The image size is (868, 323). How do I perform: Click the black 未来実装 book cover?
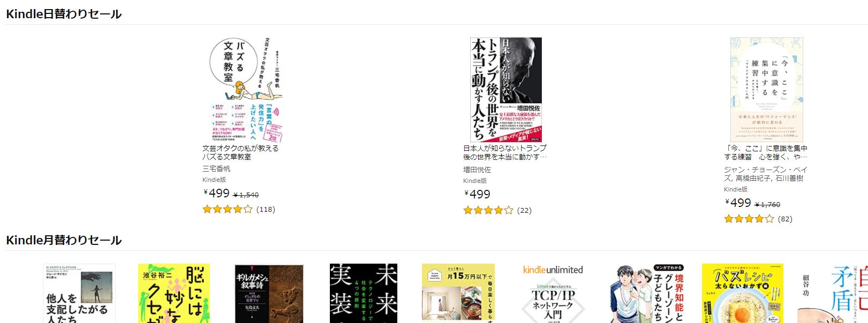(x=364, y=293)
